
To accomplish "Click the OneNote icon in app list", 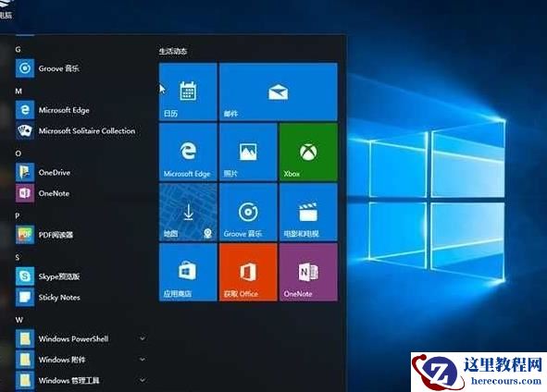I will click(x=25, y=193).
